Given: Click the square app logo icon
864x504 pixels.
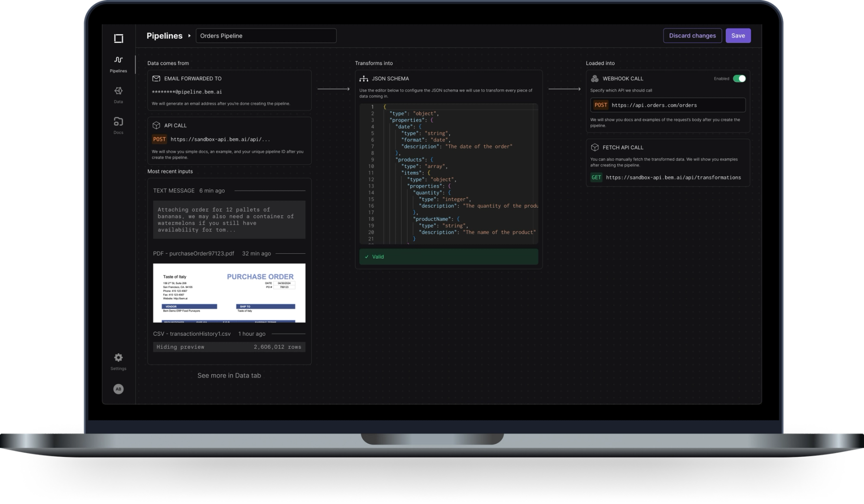Looking at the screenshot, I should tap(119, 38).
